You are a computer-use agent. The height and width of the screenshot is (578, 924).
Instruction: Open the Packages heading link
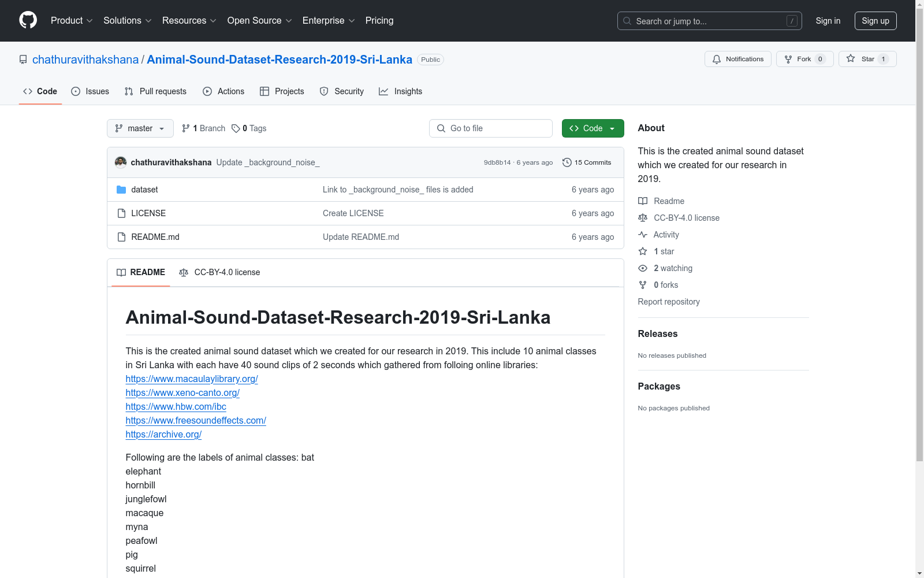click(659, 386)
